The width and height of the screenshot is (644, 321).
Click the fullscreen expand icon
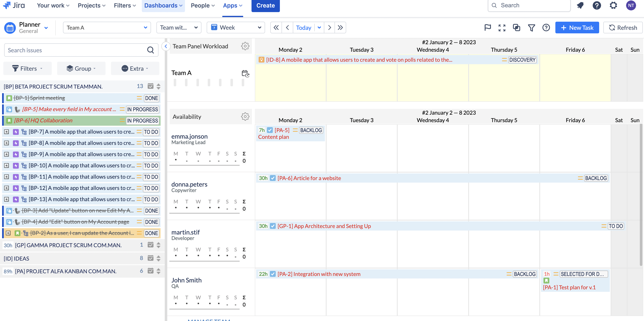502,28
